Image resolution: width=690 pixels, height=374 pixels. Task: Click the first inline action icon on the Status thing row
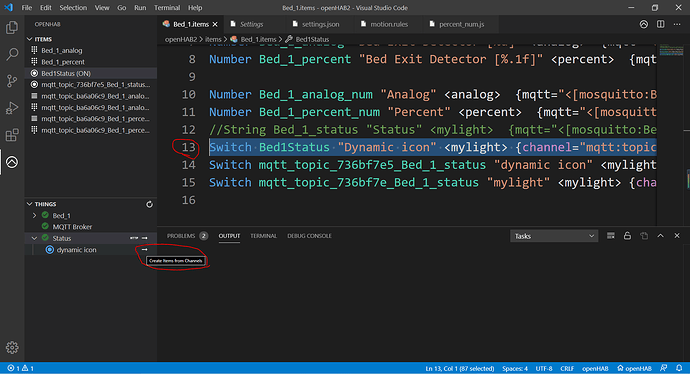[x=134, y=238]
